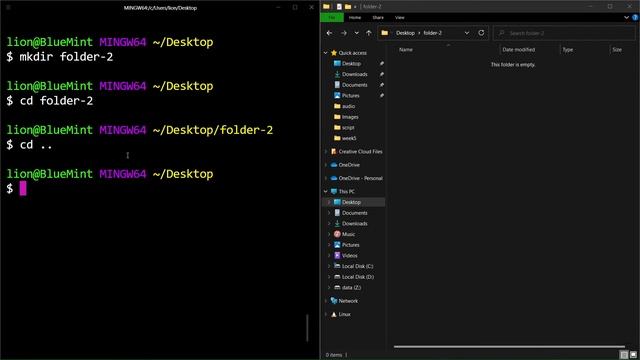Open Music under This PC
This screenshot has height=360, width=640.
(348, 234)
